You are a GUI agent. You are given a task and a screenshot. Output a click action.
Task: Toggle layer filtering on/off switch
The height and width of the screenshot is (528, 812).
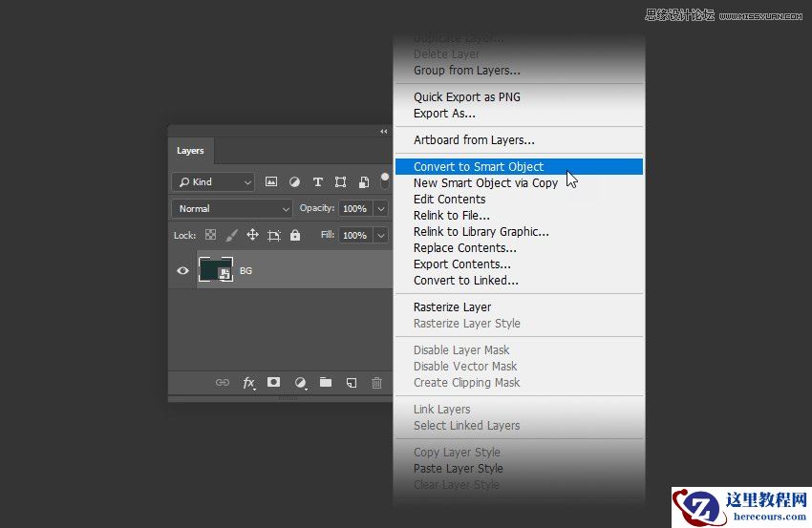(x=385, y=180)
